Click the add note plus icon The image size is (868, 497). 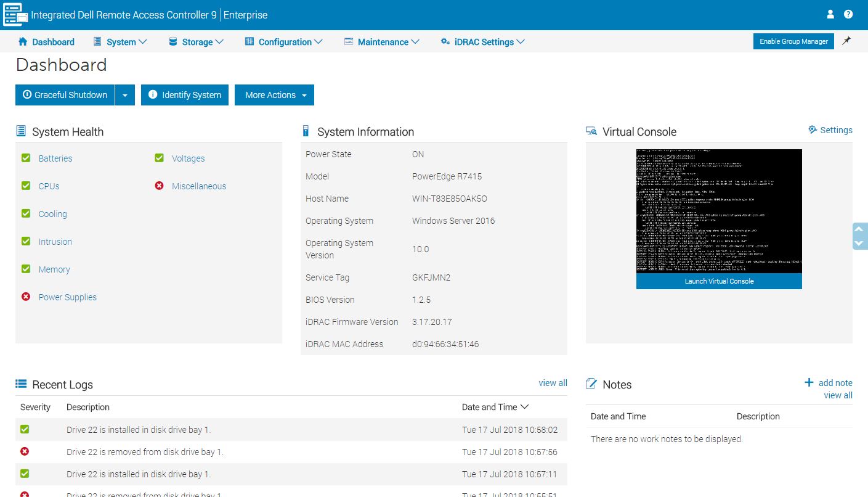[x=808, y=382]
